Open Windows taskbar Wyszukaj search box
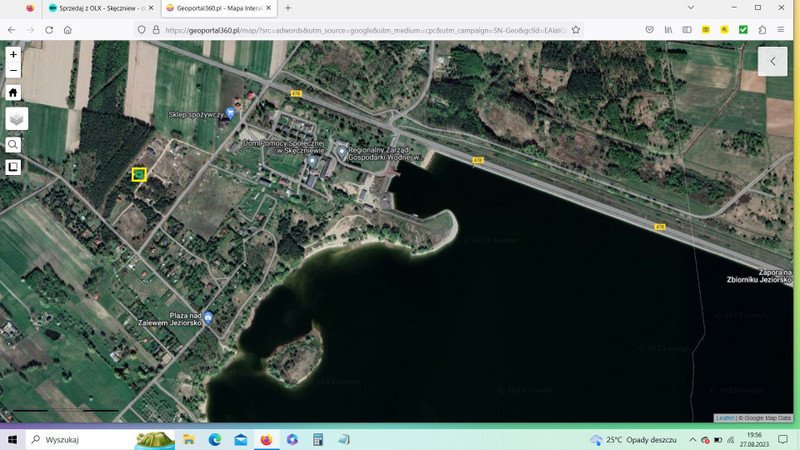This screenshot has width=800, height=450. pos(82,439)
